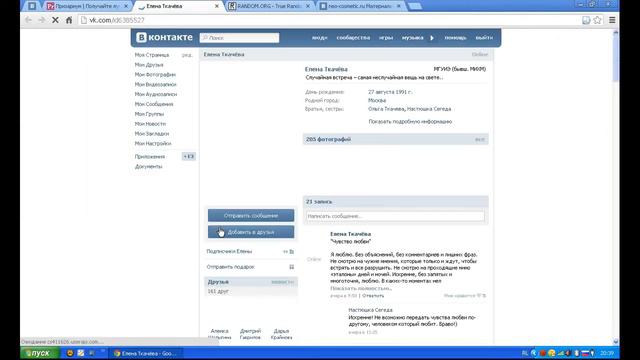Open Приложения in sidebar
The image size is (640, 360).
150,156
